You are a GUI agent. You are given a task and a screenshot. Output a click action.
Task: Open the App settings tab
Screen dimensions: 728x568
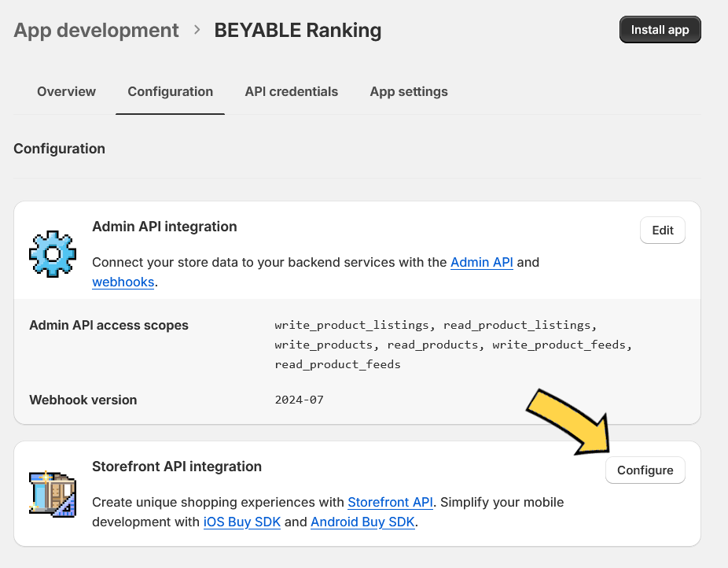pos(409,91)
